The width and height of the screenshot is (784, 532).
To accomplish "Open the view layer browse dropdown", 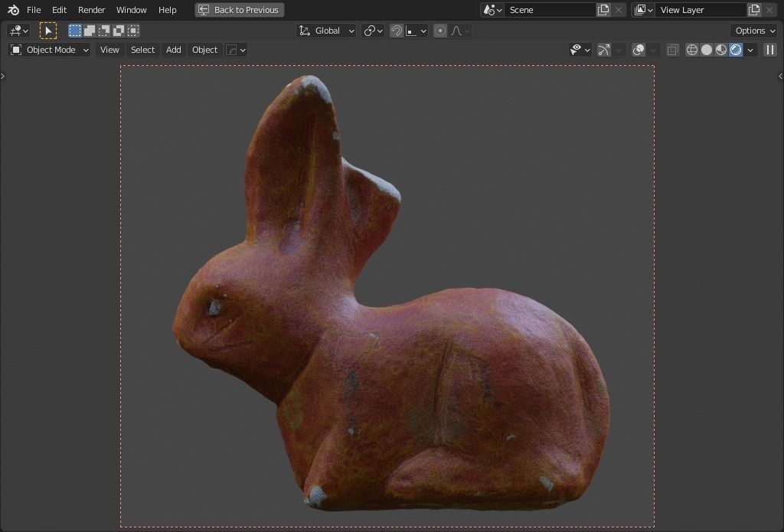I will coord(643,10).
